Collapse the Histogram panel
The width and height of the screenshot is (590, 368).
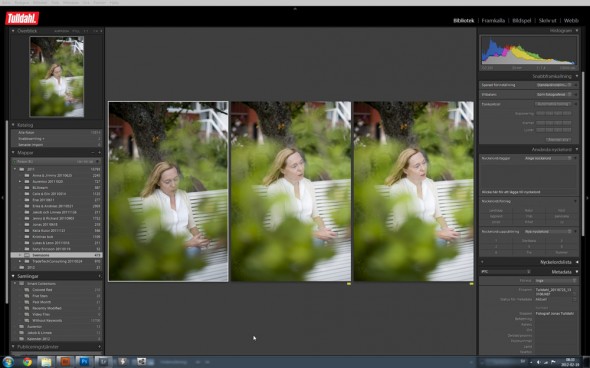pos(577,30)
